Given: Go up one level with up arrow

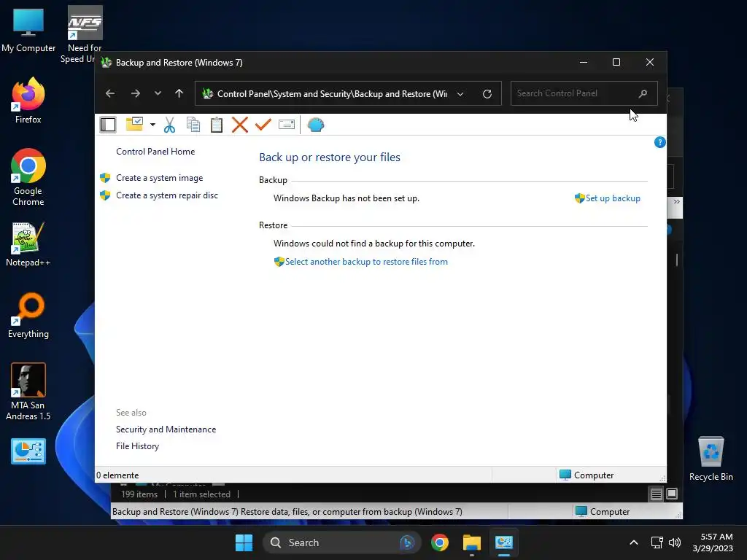Looking at the screenshot, I should click(x=179, y=93).
